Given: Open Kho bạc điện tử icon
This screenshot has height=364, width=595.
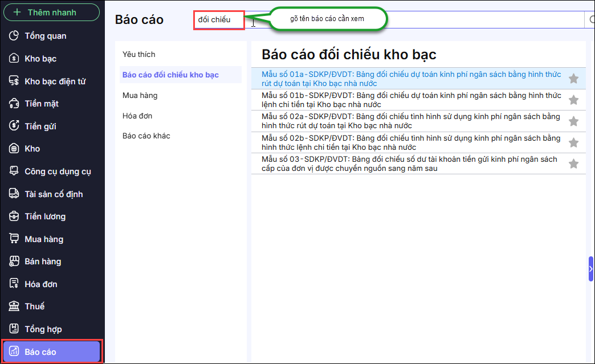Looking at the screenshot, I should tap(15, 81).
